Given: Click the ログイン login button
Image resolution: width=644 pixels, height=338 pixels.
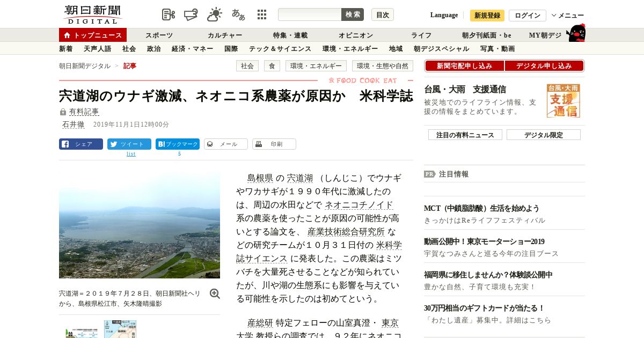Looking at the screenshot, I should [528, 15].
